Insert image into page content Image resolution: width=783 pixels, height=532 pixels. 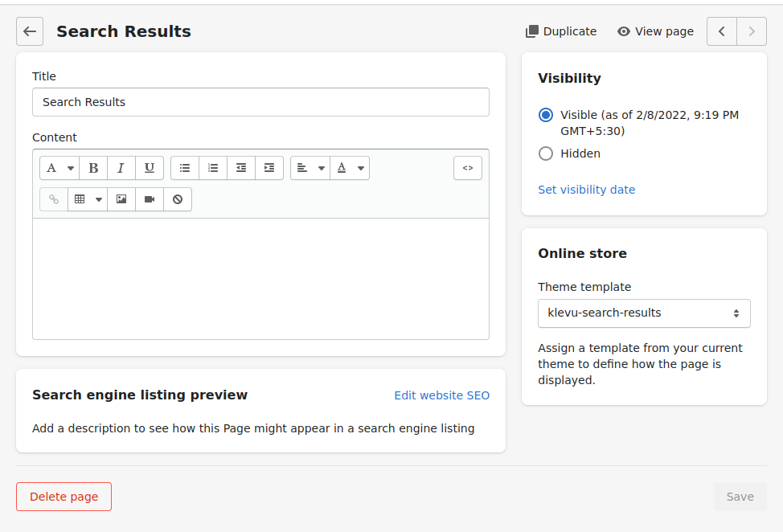point(121,199)
